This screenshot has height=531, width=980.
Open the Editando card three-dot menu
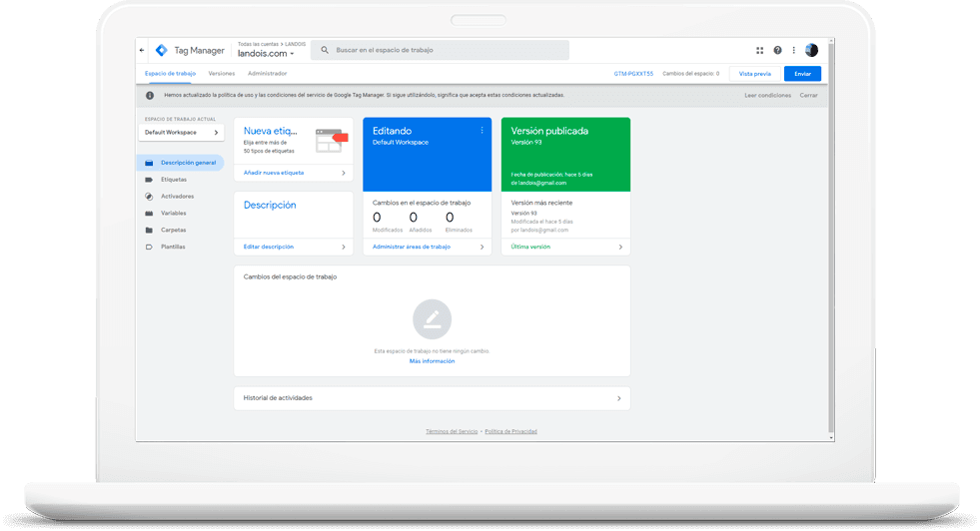pyautogui.click(x=482, y=131)
